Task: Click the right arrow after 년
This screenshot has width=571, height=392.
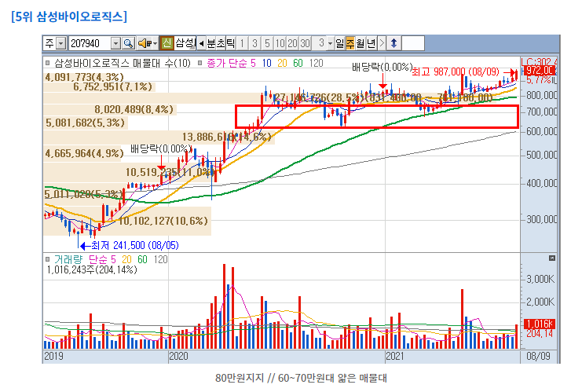Action: (x=382, y=43)
